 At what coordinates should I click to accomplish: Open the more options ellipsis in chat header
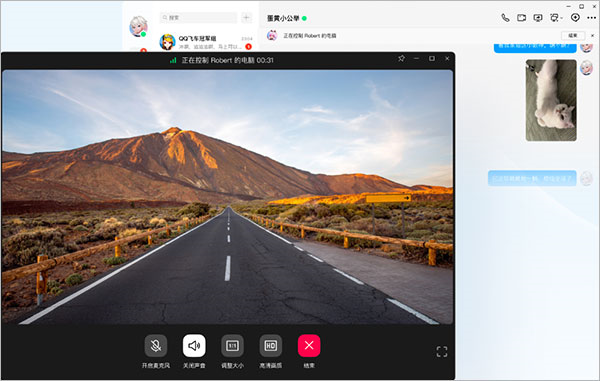coord(591,18)
